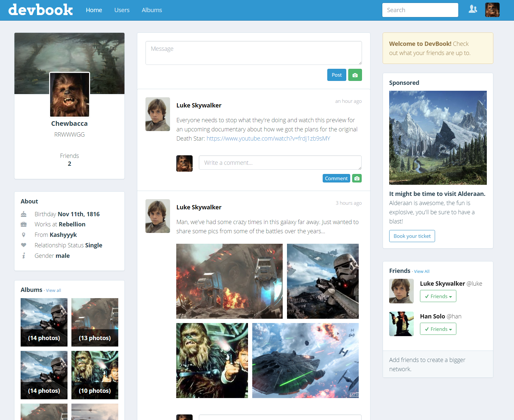Open Albums in the navbar
This screenshot has width=514, height=420.
click(152, 10)
